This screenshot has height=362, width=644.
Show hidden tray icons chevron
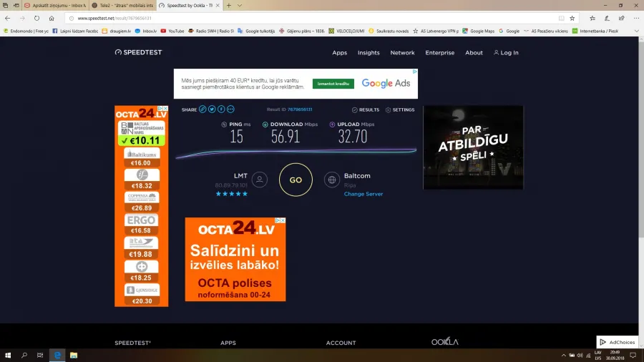click(x=564, y=355)
